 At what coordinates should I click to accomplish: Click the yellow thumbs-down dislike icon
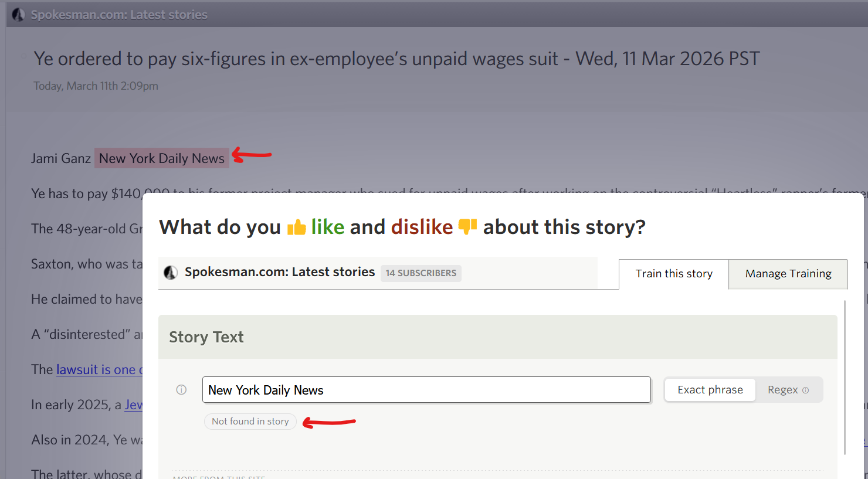point(467,227)
